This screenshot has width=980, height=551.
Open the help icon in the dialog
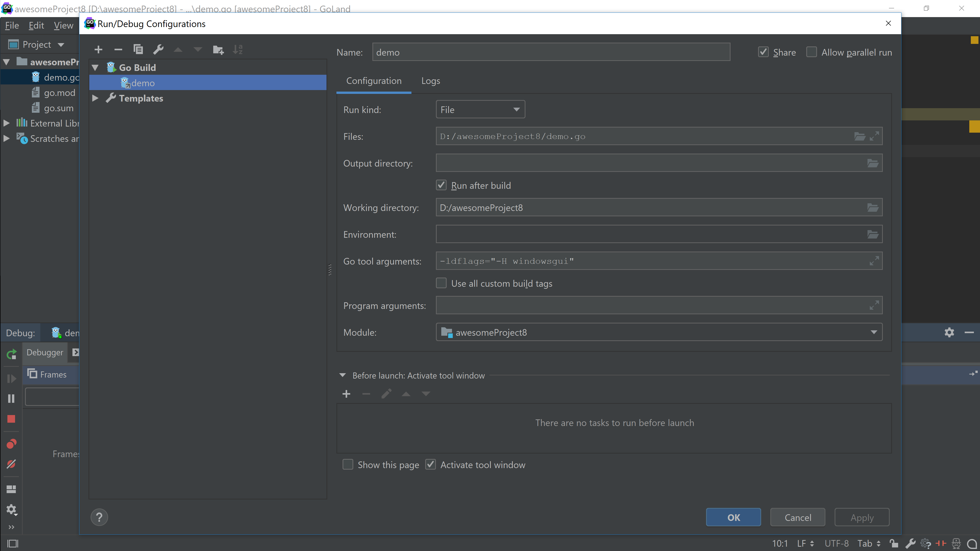[99, 517]
